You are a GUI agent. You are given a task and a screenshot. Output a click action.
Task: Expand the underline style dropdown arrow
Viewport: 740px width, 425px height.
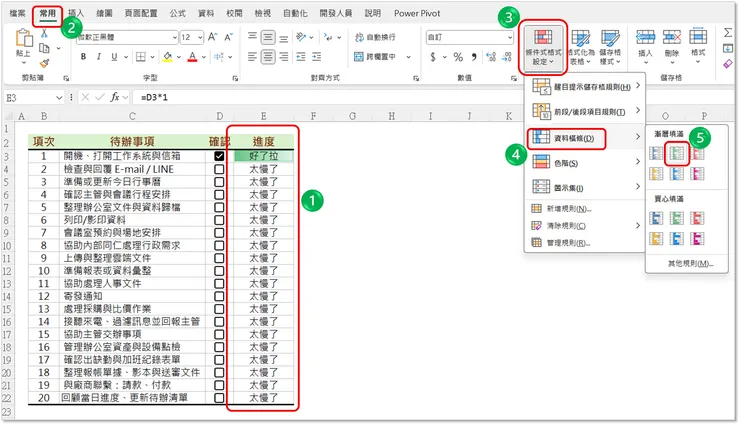click(x=126, y=57)
